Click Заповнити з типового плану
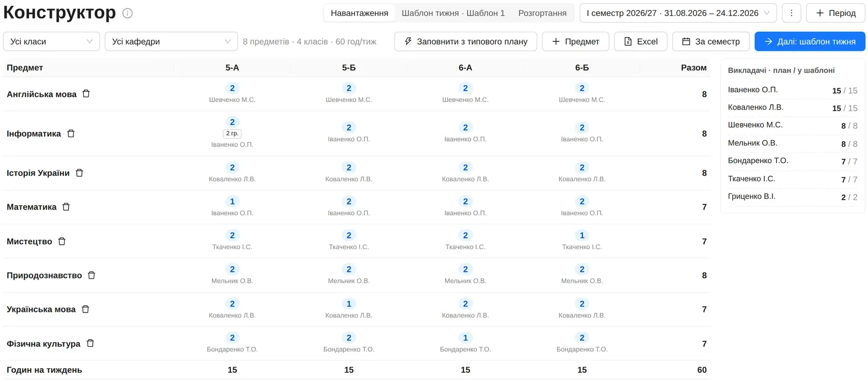Viewport: 868px width, 382px height. coord(466,41)
